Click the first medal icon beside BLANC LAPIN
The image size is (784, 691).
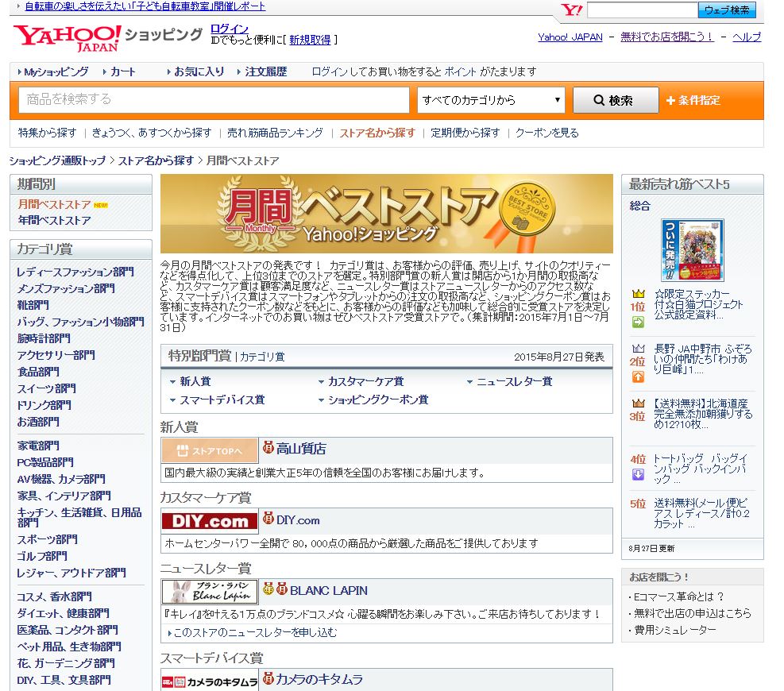click(268, 589)
